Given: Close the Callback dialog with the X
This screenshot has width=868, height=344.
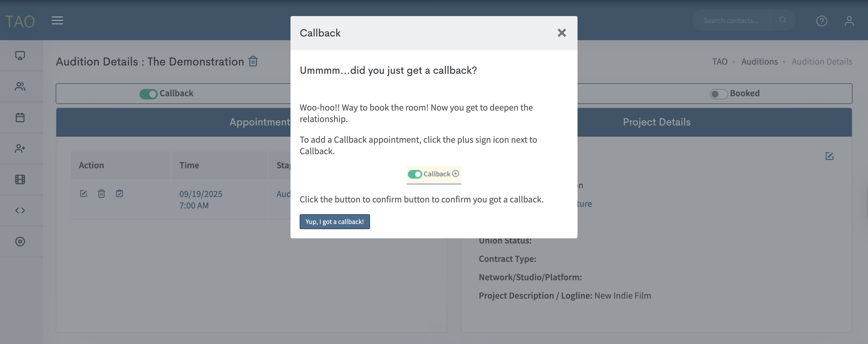Looking at the screenshot, I should tap(561, 33).
